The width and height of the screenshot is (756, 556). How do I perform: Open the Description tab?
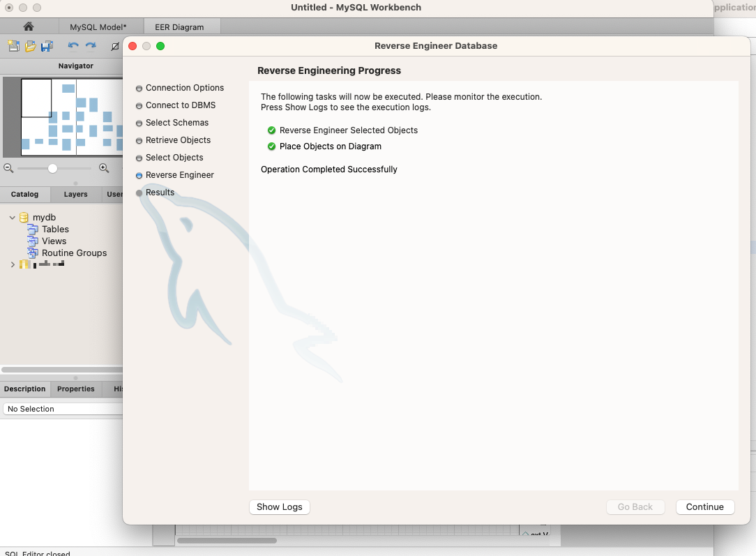click(24, 389)
